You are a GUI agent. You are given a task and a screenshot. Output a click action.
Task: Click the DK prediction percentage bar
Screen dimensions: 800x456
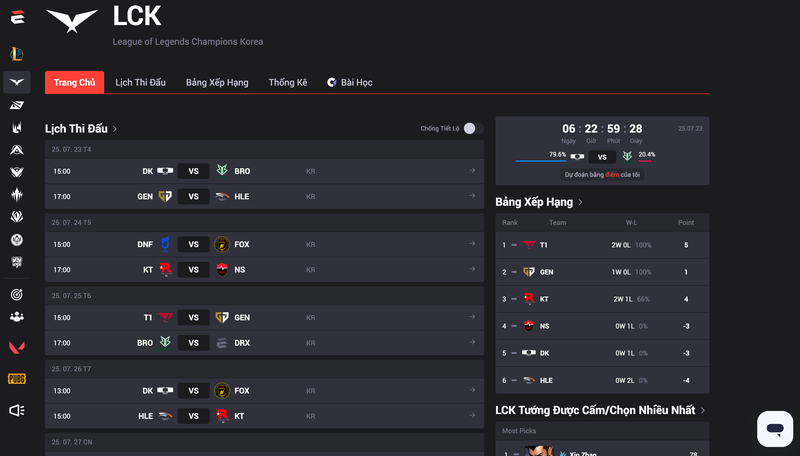coord(541,159)
